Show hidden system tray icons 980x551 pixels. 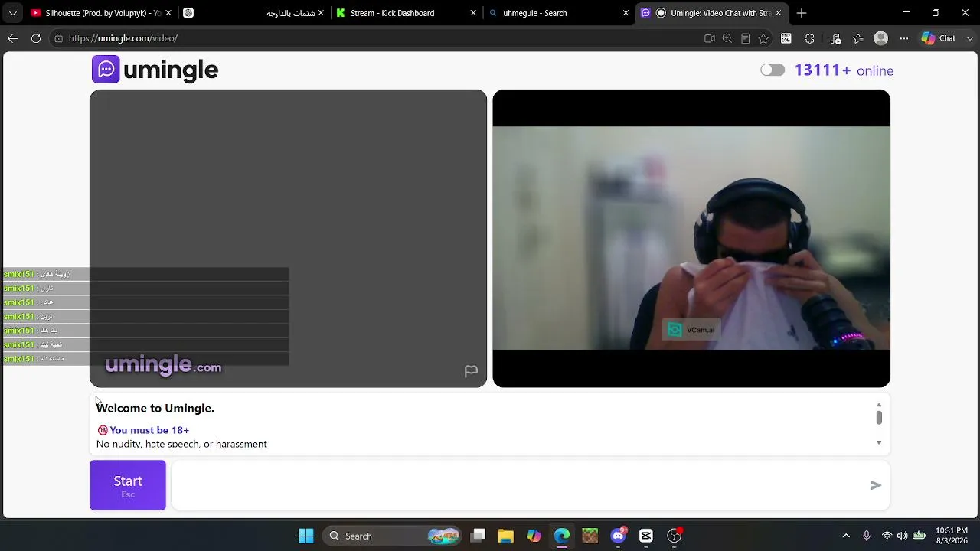pos(846,536)
